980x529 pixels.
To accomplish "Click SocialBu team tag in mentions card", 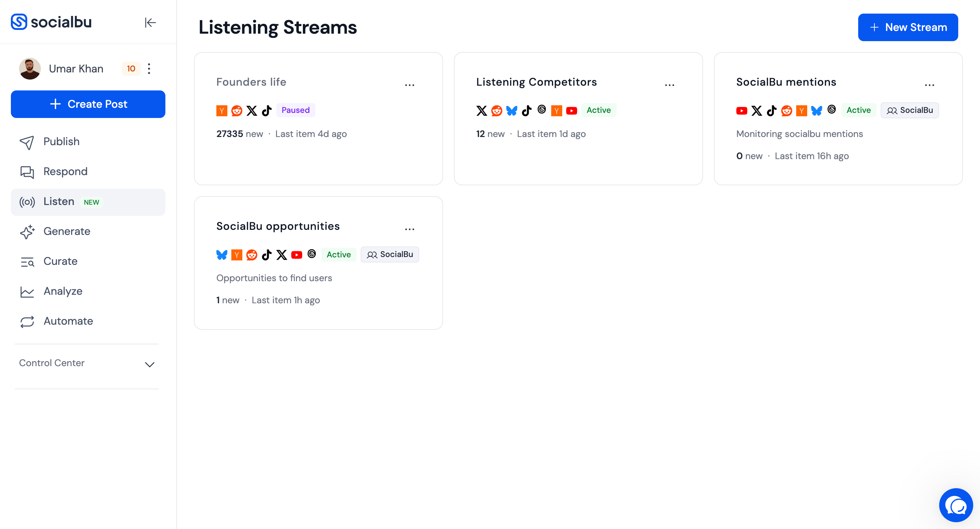I will tap(909, 110).
